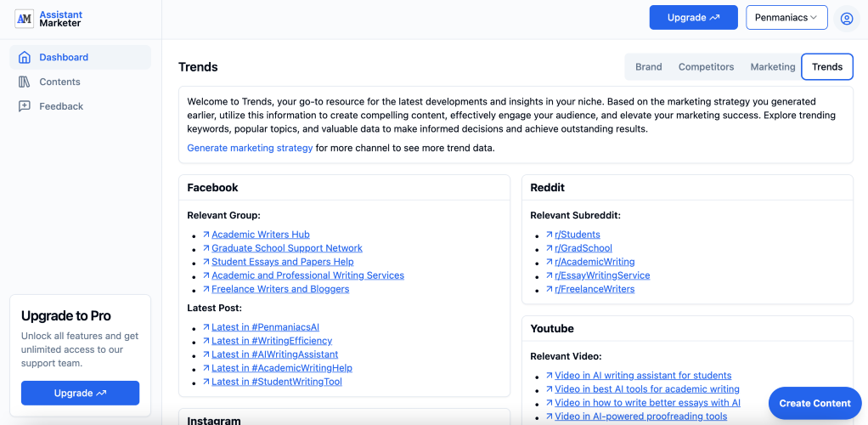Open the user profile avatar icon
The image size is (868, 425).
tap(847, 19)
